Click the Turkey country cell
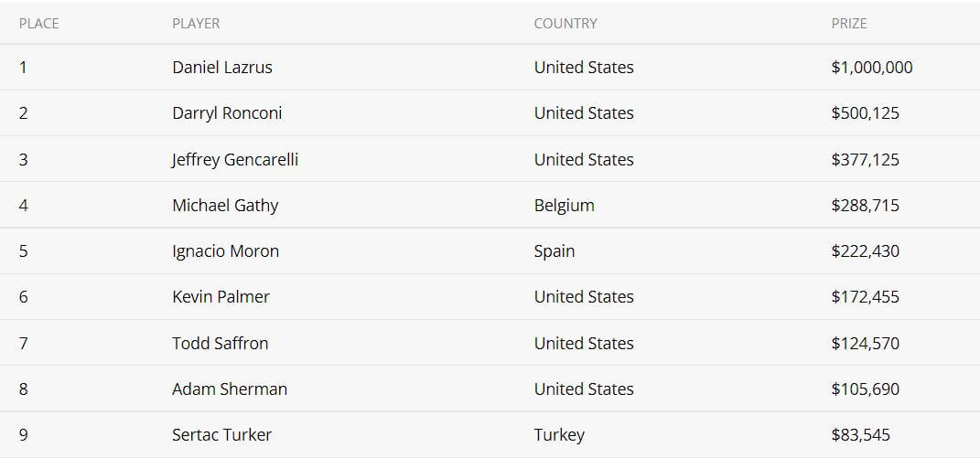The height and width of the screenshot is (458, 980). click(559, 435)
